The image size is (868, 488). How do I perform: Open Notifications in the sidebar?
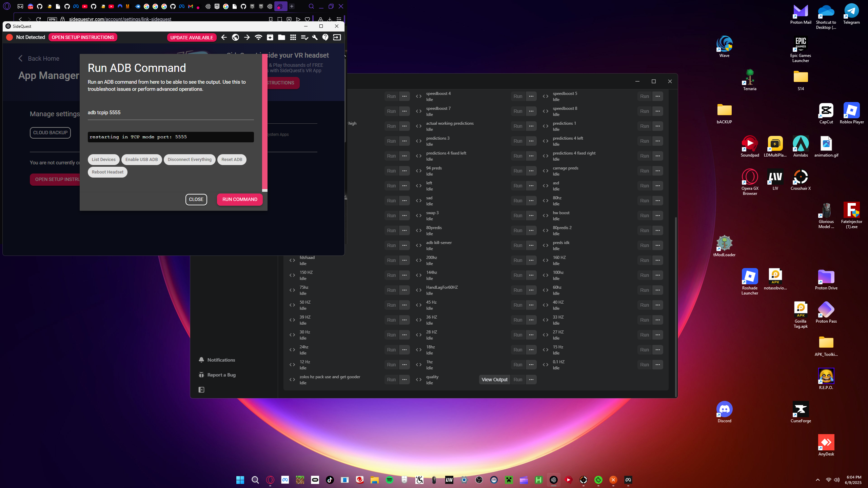(221, 360)
